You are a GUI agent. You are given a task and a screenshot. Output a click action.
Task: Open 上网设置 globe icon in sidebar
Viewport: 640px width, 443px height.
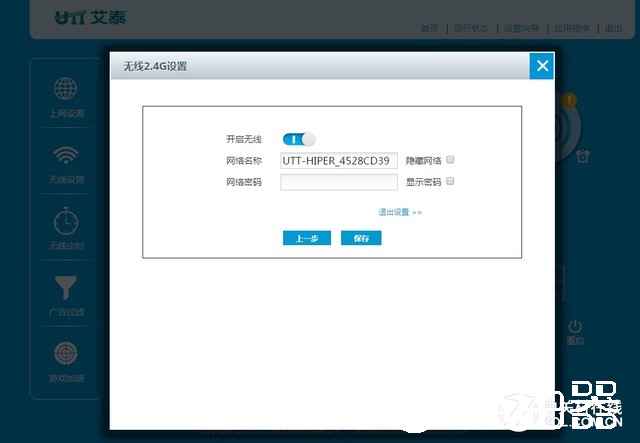coord(65,88)
